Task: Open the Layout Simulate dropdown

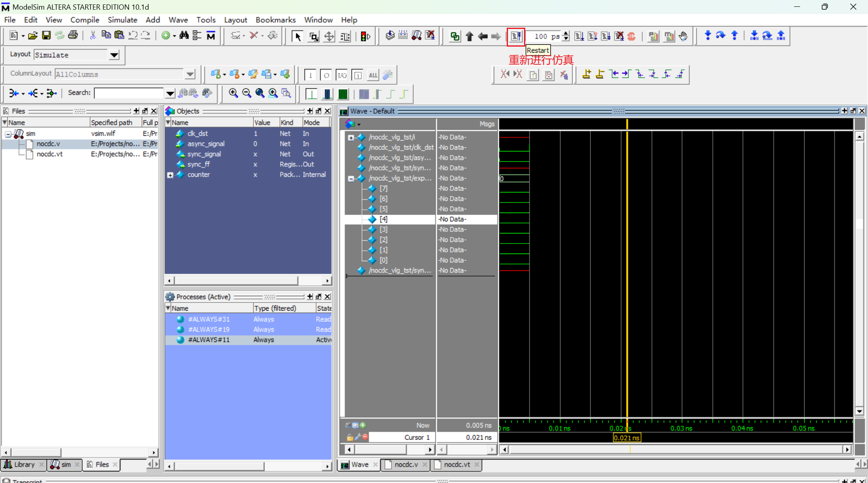Action: pyautogui.click(x=114, y=55)
